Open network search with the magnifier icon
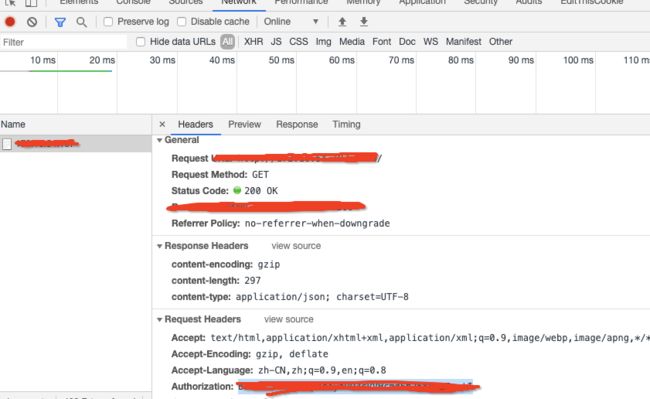The width and height of the screenshot is (650, 399). (x=82, y=22)
